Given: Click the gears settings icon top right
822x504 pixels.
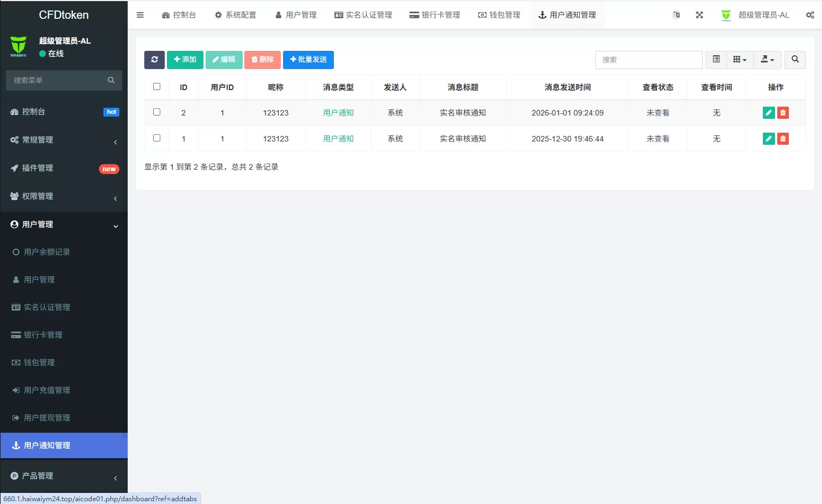Looking at the screenshot, I should 810,15.
